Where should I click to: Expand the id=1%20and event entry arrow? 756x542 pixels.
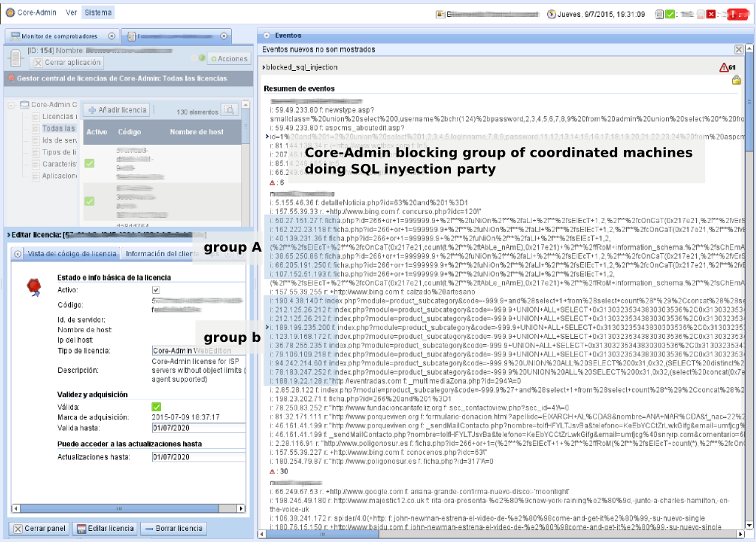(x=267, y=137)
